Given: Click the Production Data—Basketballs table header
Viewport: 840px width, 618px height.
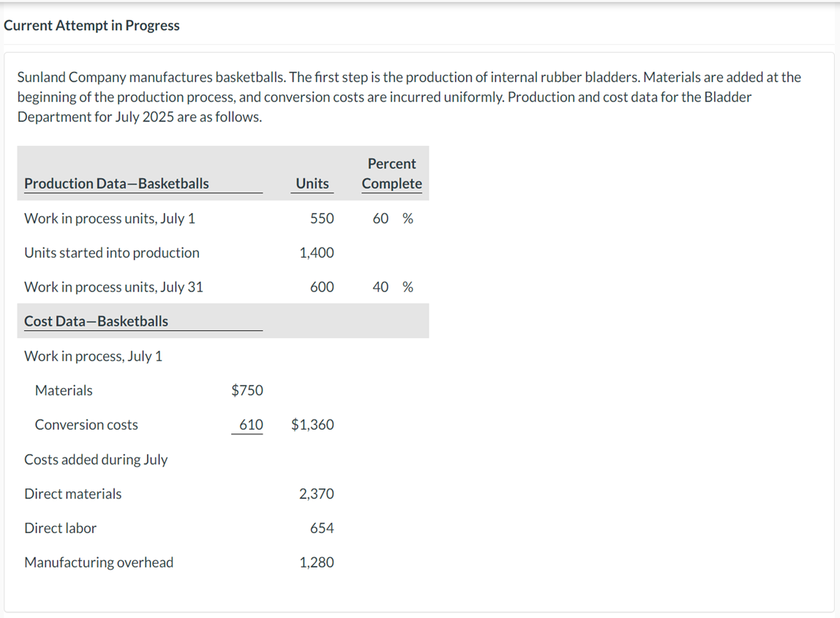Looking at the screenshot, I should (x=116, y=184).
